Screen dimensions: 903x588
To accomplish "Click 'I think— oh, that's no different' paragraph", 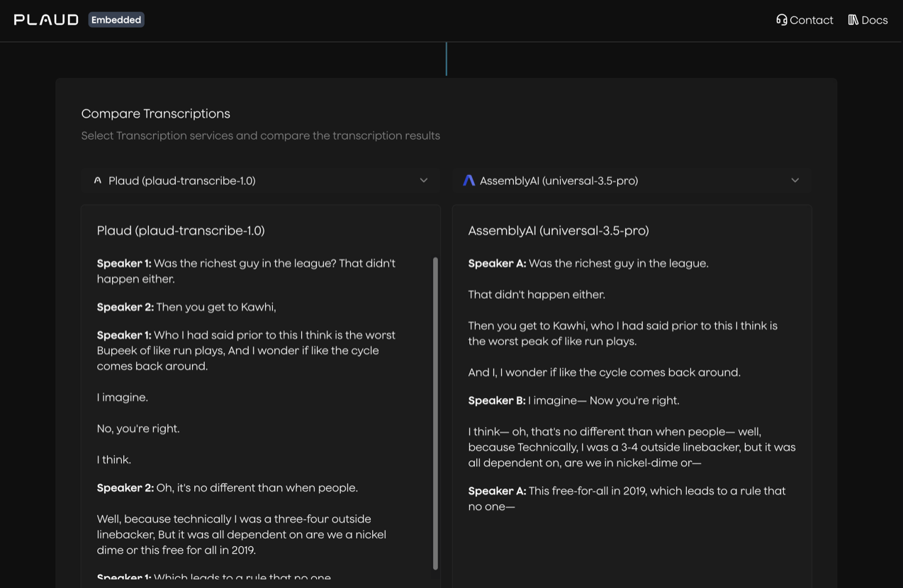I will point(632,448).
